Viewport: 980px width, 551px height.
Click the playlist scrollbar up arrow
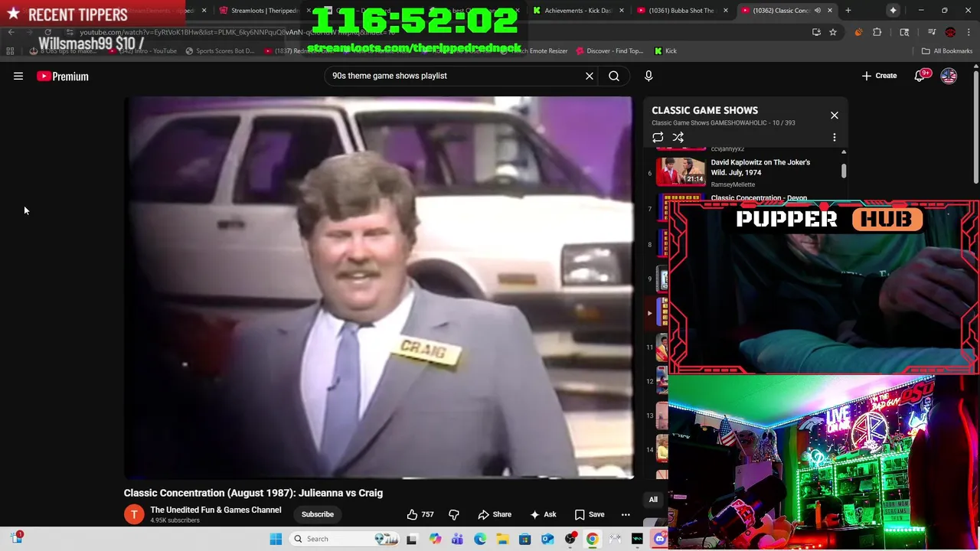point(844,152)
